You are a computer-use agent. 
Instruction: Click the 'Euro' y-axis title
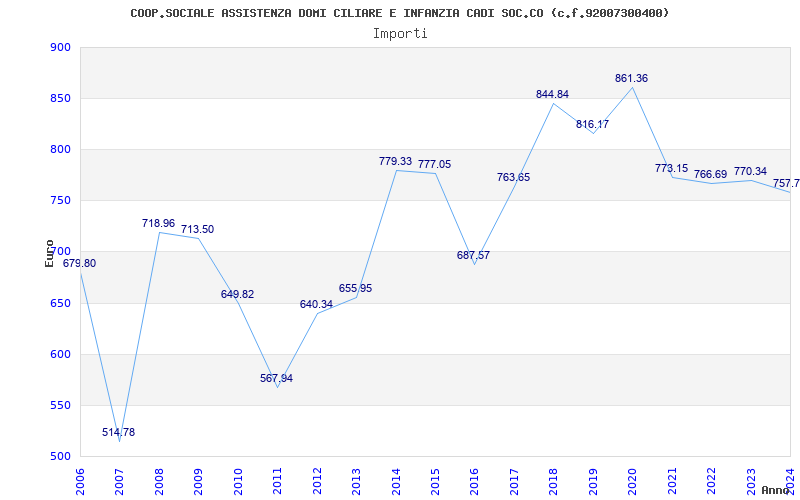tap(49, 254)
